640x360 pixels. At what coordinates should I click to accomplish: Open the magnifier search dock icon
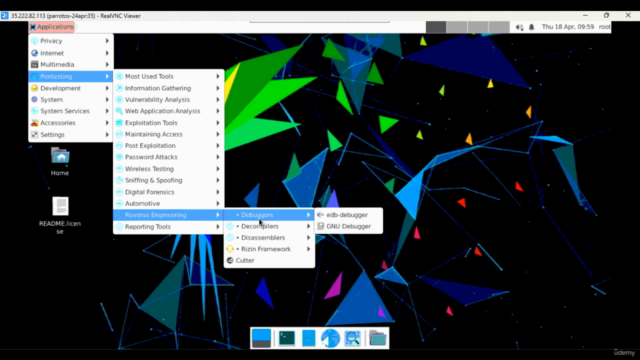352,338
